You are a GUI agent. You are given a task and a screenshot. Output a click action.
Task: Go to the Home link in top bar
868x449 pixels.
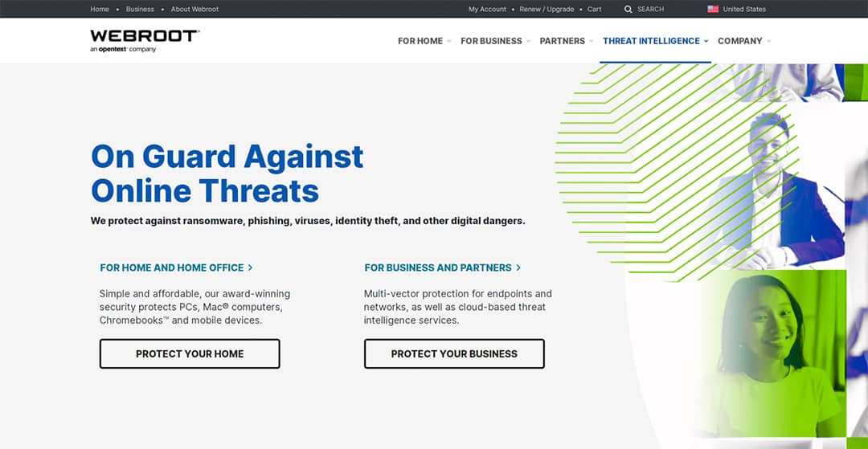click(x=100, y=10)
